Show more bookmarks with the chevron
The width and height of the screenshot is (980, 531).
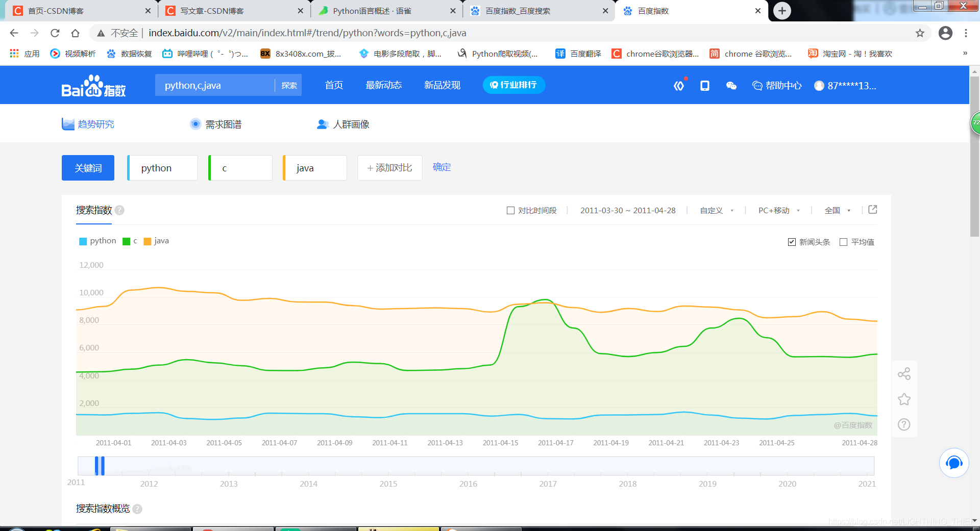(965, 54)
